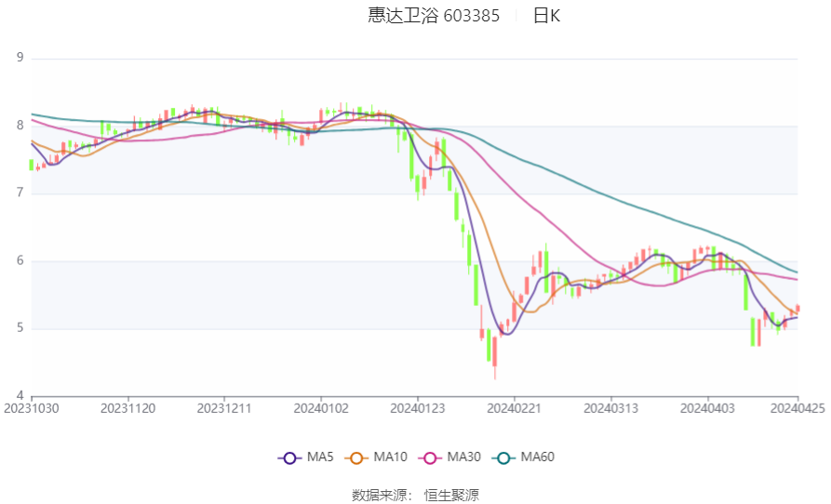Click the MA30 legend text label
Screen dimensions: 831x504
click(x=463, y=458)
